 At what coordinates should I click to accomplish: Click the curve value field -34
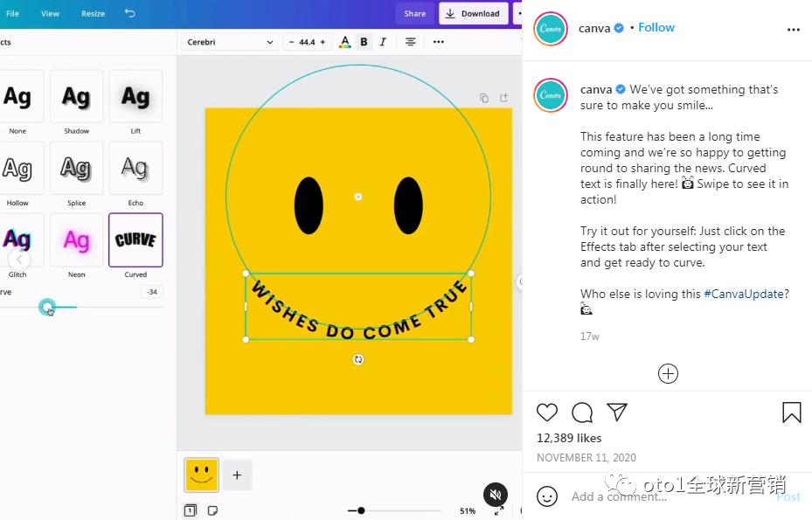tap(152, 292)
